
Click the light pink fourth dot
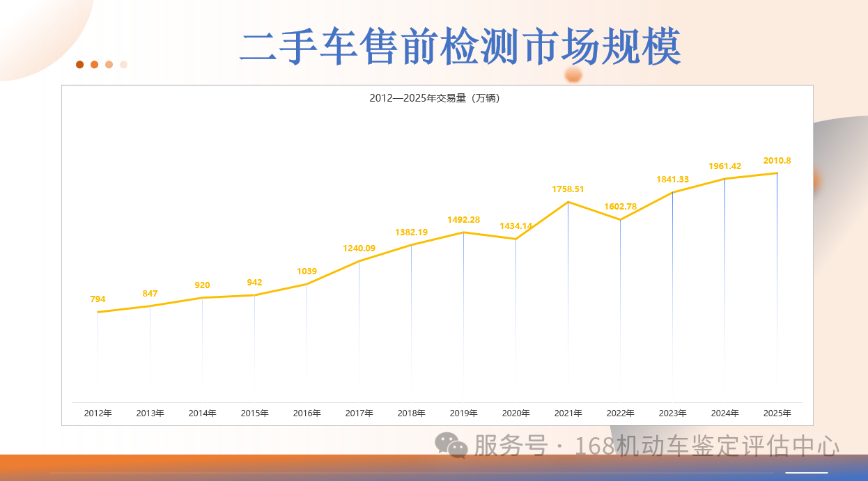tap(123, 65)
